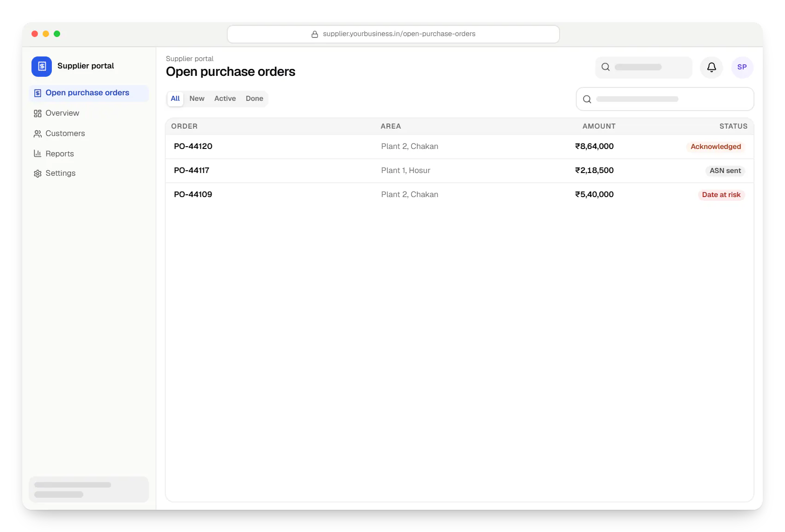Click the Customers people icon in sidebar
785x532 pixels.
click(x=37, y=134)
